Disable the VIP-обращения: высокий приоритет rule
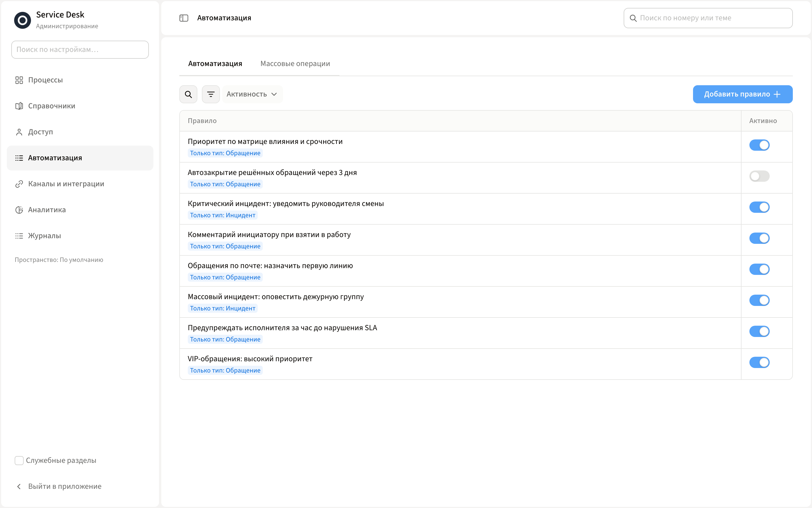 (x=759, y=362)
